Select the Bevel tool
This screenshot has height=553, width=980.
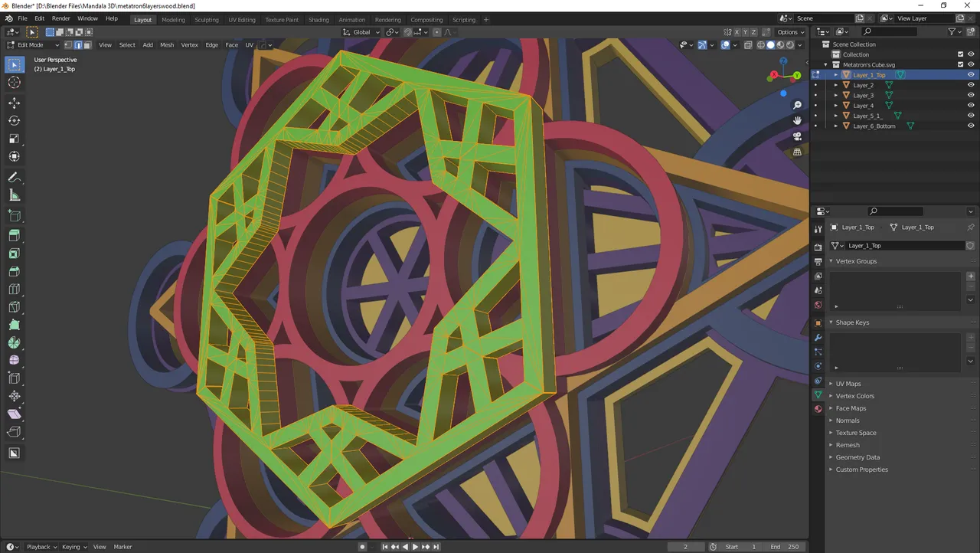click(x=14, y=271)
